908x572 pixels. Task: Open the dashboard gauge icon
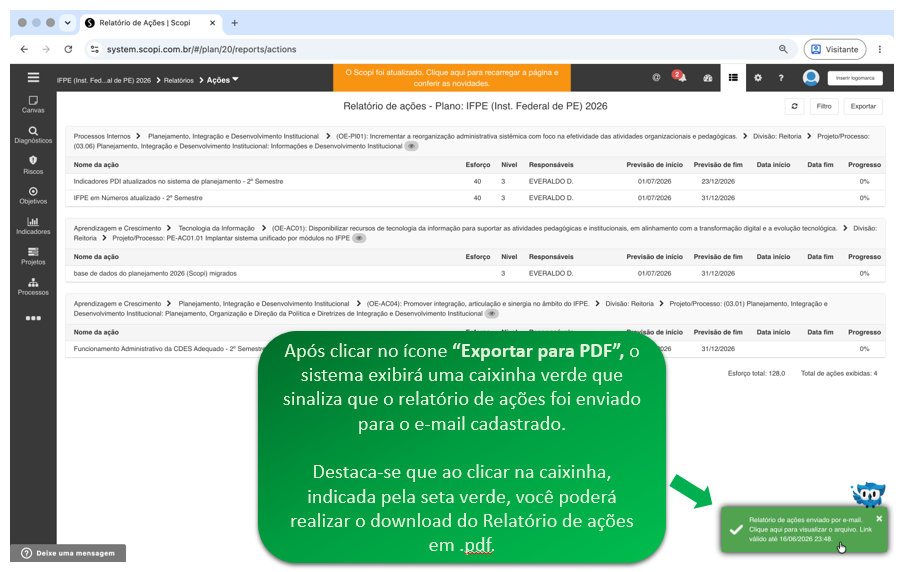tap(708, 78)
